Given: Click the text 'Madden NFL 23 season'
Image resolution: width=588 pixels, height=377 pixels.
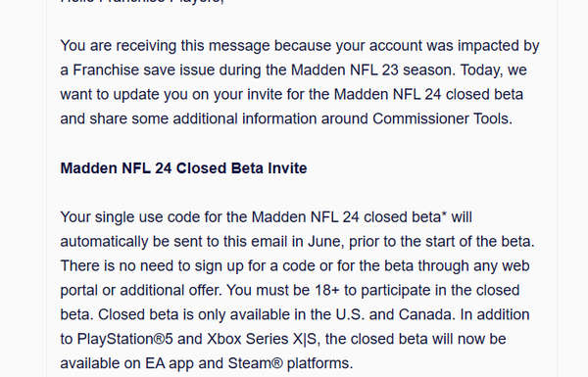Looking at the screenshot, I should tap(371, 71).
